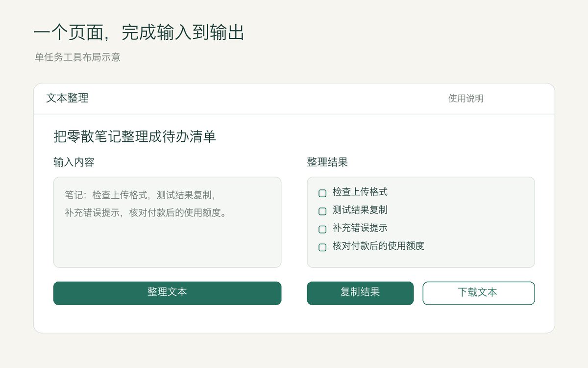Mark 核对付款后的使用额度 as done

click(322, 247)
